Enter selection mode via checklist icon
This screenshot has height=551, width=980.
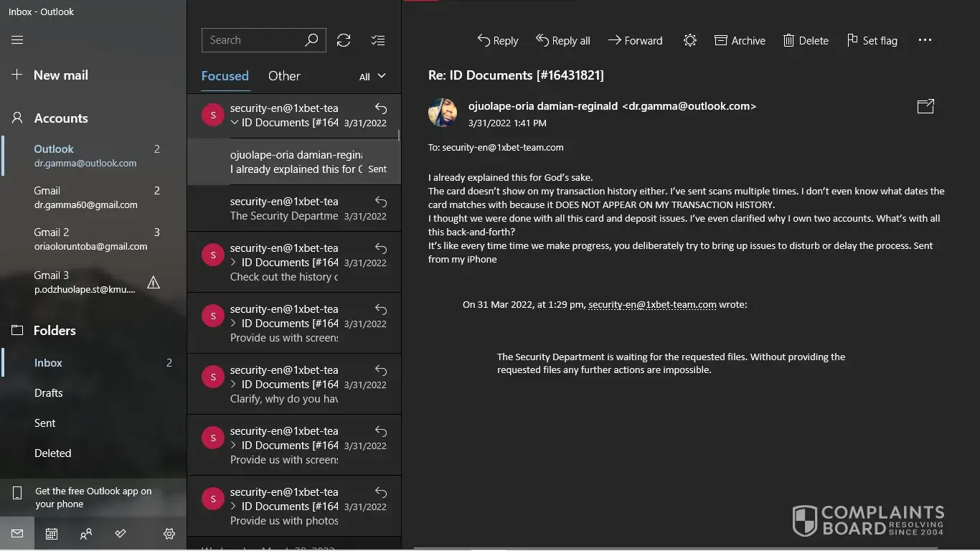pos(378,40)
